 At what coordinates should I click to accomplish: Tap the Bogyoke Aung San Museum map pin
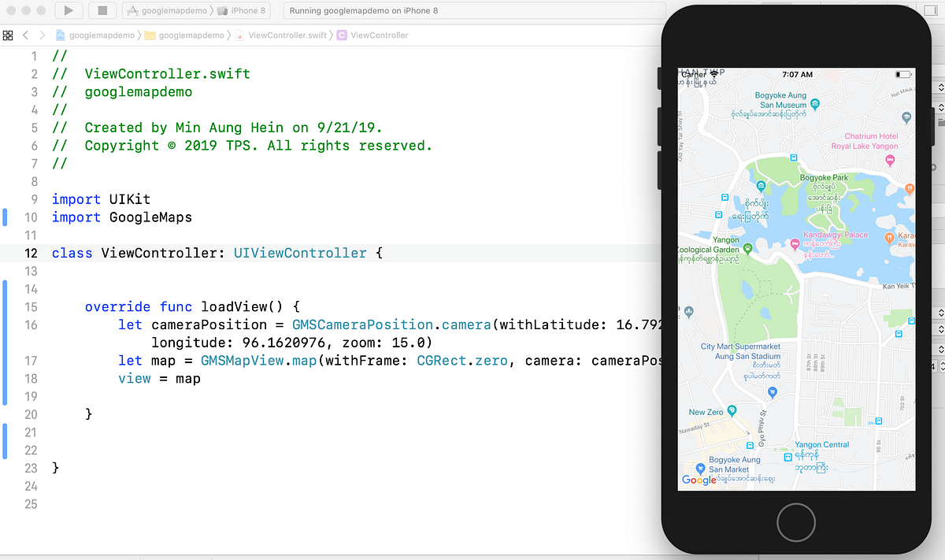(x=816, y=103)
